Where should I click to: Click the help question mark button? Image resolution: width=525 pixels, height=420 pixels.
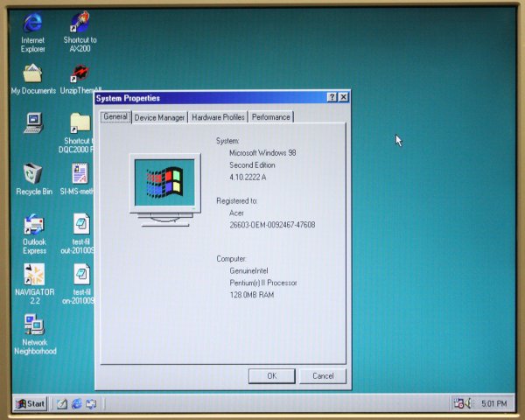(x=332, y=97)
